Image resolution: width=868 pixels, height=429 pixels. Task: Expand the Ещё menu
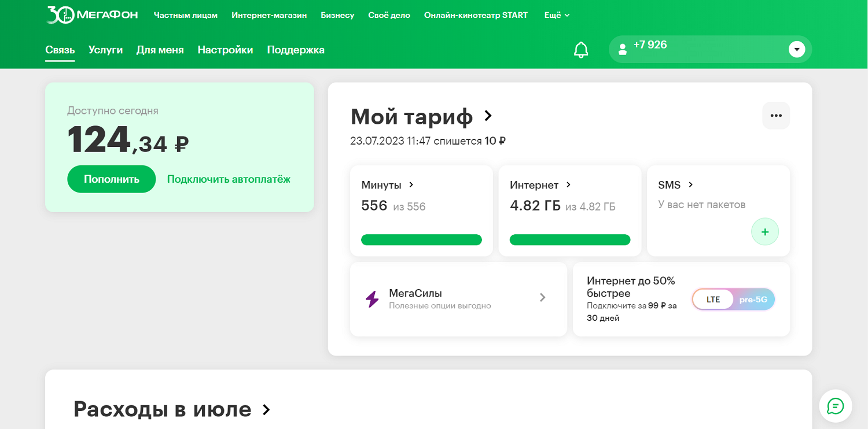(x=557, y=15)
